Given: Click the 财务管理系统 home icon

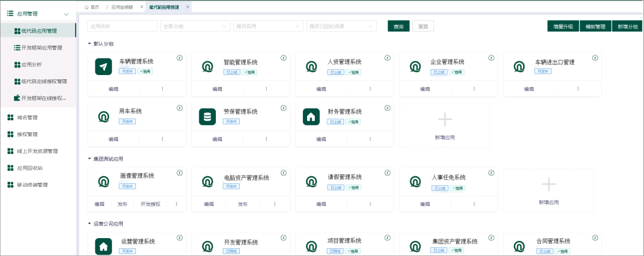Looking at the screenshot, I should pos(311,117).
